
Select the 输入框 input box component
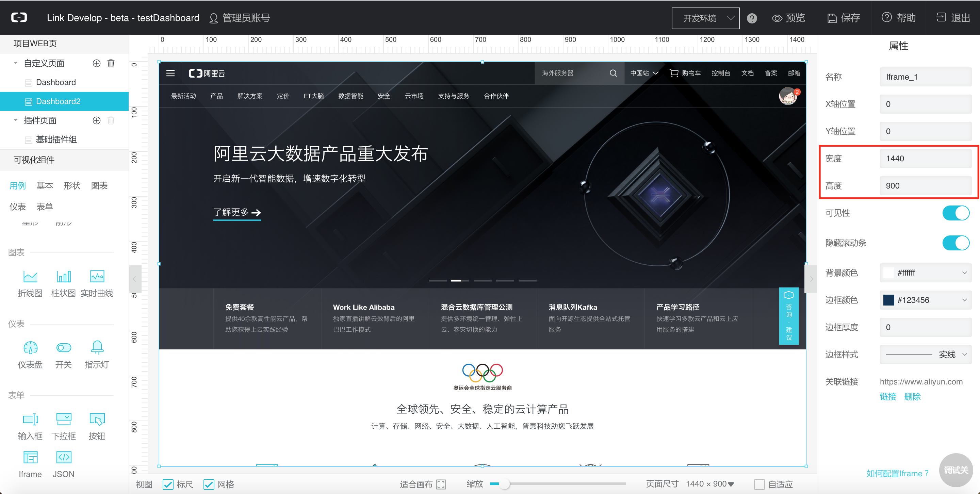click(x=30, y=427)
